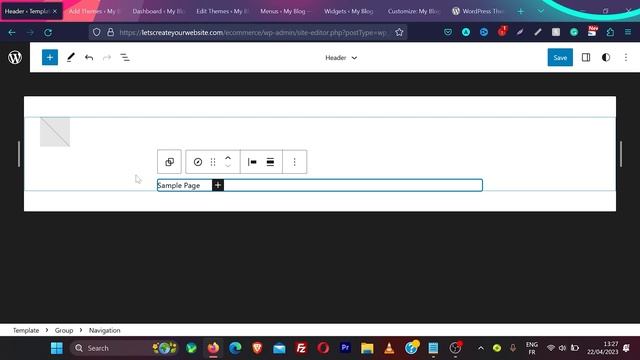Select the site logo placeholder

tap(55, 132)
